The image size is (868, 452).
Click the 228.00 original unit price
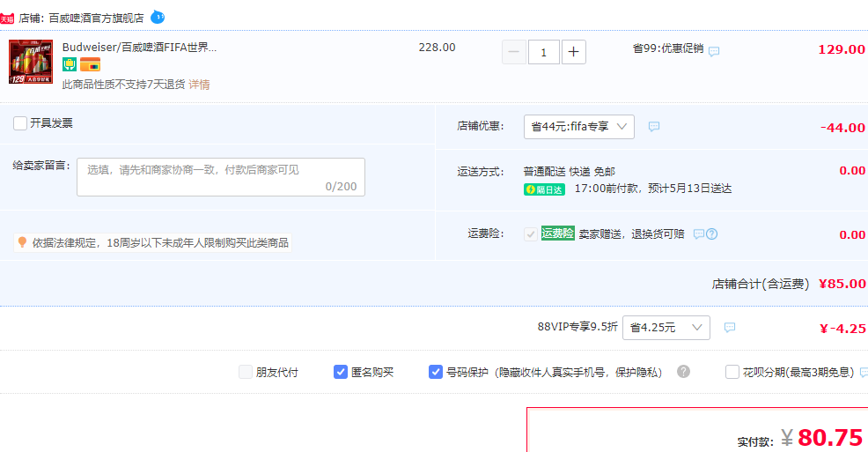(437, 48)
